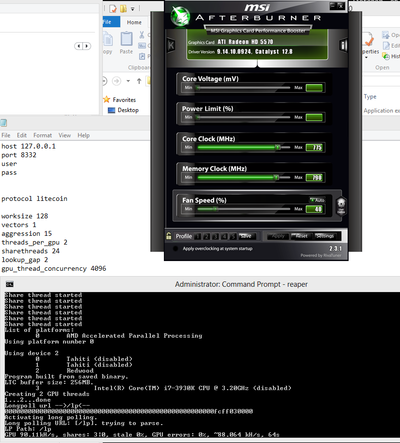Viewport: 400px width, 443px height.
Task: Close the MSI Afterburner window
Action: click(x=340, y=5)
